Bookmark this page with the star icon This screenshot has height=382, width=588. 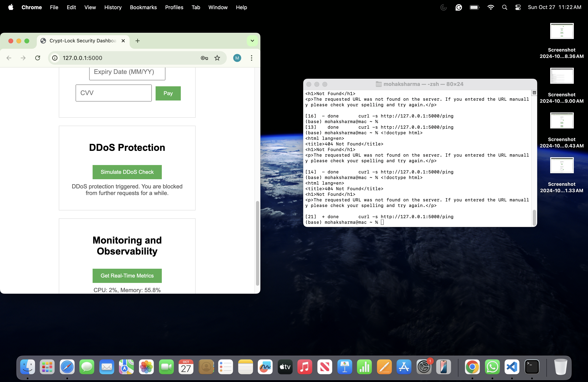click(217, 58)
